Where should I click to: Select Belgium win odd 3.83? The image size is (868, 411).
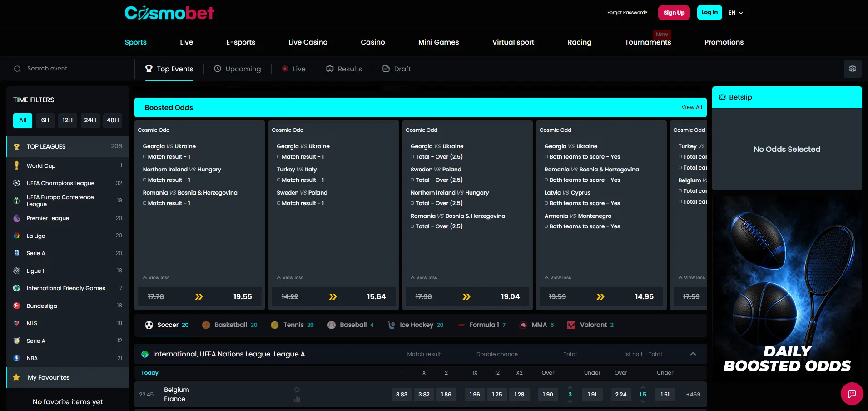point(402,395)
